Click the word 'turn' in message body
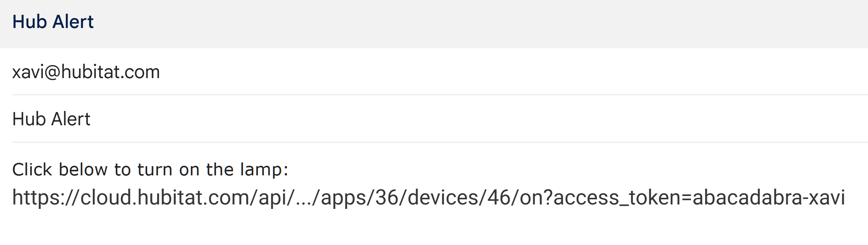The width and height of the screenshot is (868, 245). (155, 169)
